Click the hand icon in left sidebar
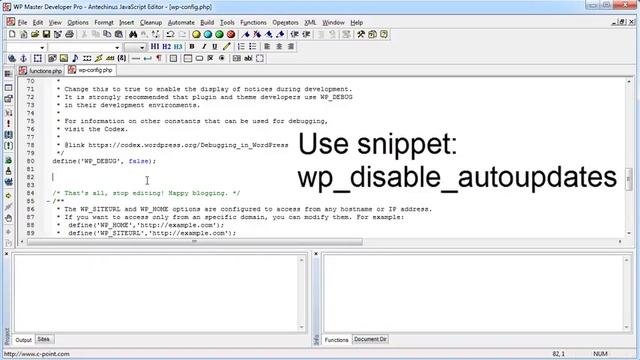The height and width of the screenshot is (360, 640). click(x=8, y=218)
